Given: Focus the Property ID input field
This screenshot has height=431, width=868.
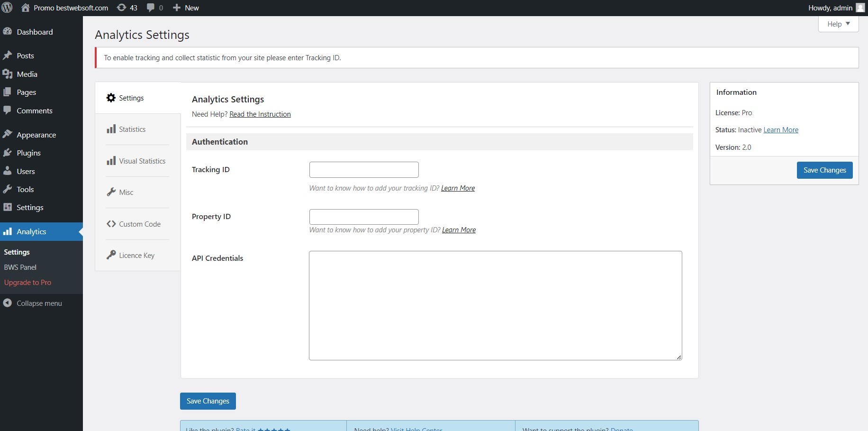Looking at the screenshot, I should tap(364, 217).
